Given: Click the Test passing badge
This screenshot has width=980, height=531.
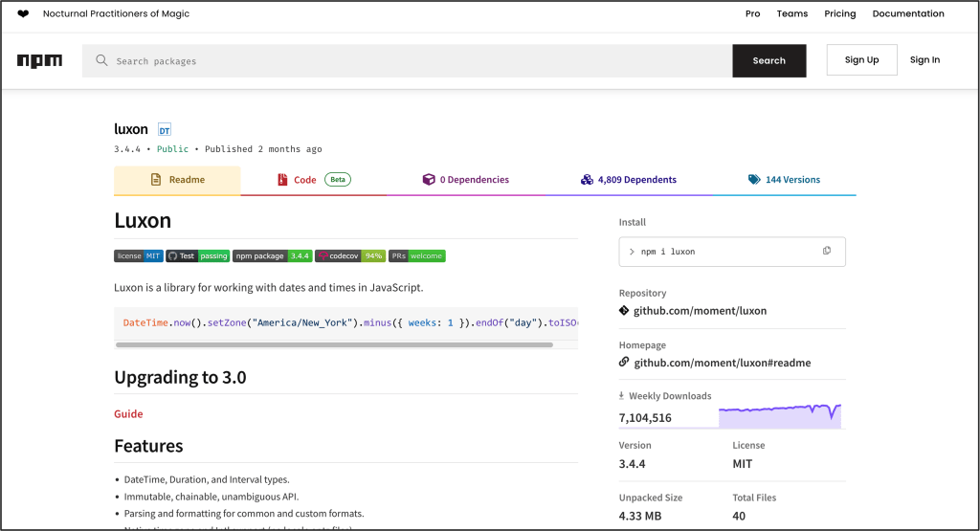Looking at the screenshot, I should tap(198, 256).
